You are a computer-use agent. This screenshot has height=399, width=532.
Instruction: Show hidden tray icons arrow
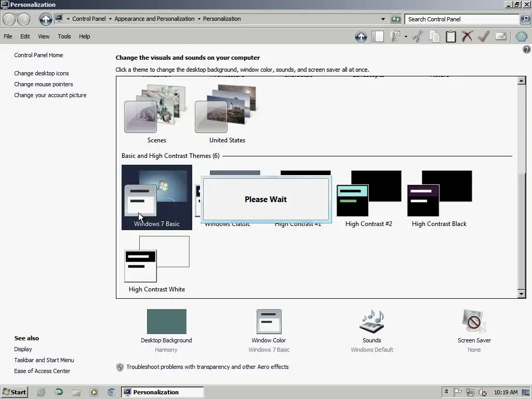(x=446, y=392)
